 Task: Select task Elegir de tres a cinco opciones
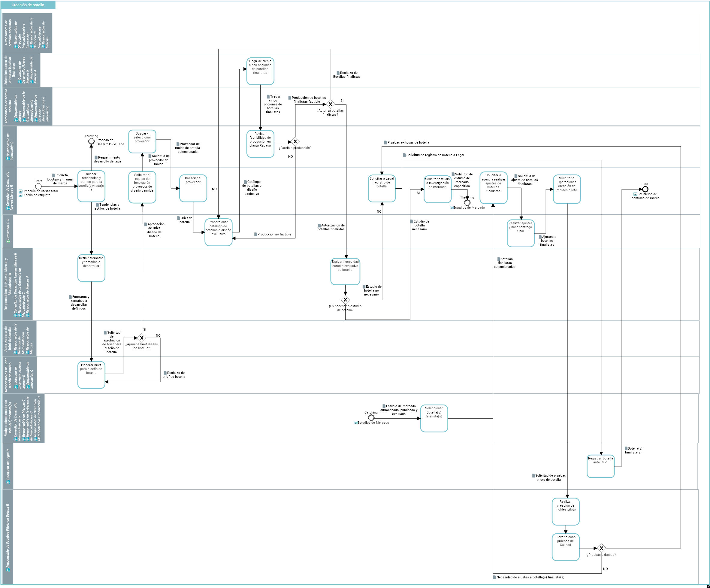pyautogui.click(x=260, y=71)
